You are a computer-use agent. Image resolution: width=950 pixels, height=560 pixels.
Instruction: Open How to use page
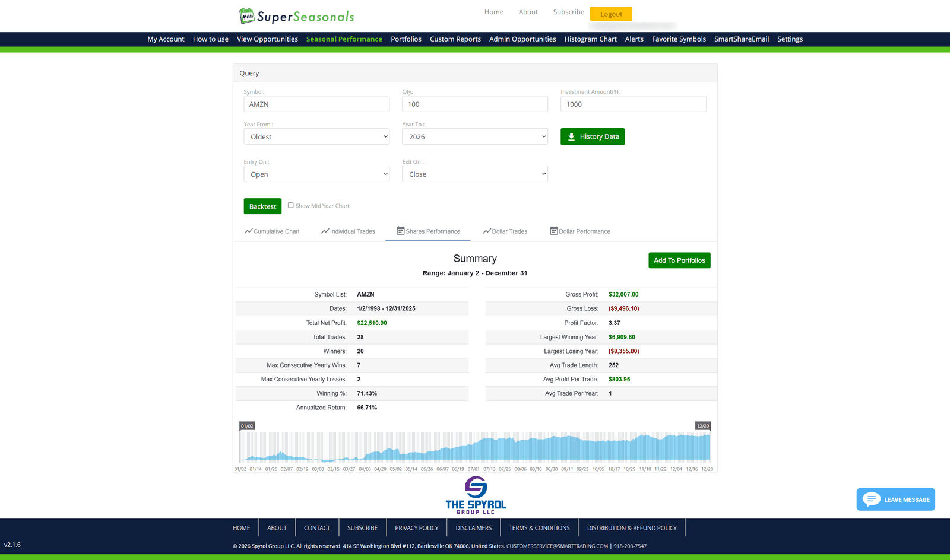pyautogui.click(x=211, y=39)
